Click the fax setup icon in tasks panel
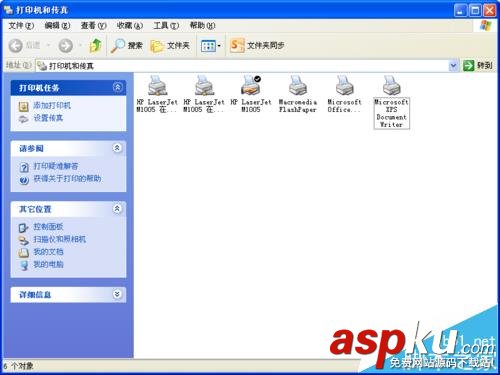500x375 pixels. coord(23,119)
